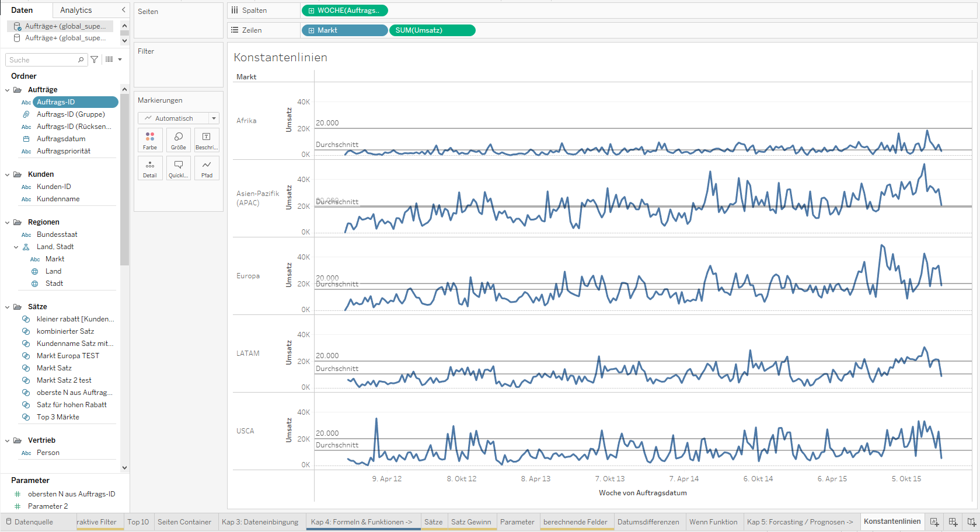
Task: Open the Datenquelle tab
Action: pos(33,522)
